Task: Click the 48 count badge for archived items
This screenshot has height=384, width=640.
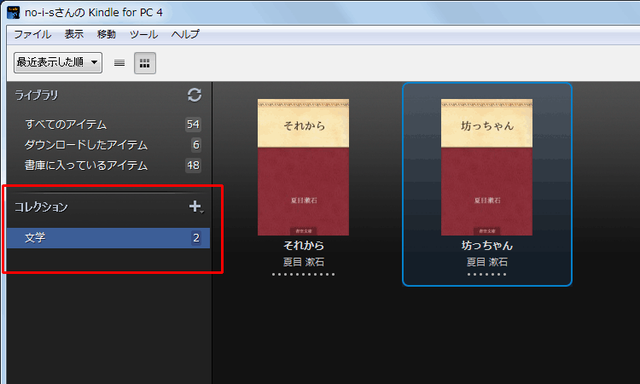Action: point(193,165)
